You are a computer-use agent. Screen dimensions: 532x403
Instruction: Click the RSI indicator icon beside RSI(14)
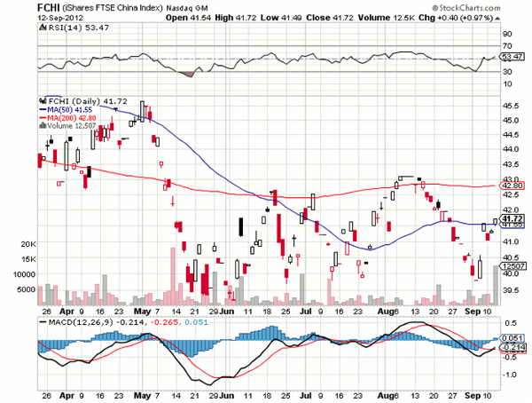point(43,28)
